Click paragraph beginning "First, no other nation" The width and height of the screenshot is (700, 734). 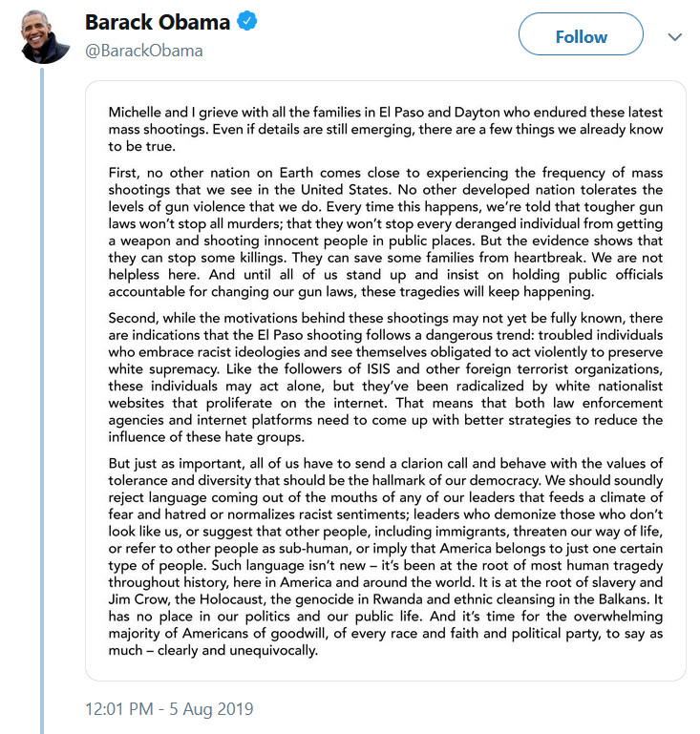click(x=386, y=232)
